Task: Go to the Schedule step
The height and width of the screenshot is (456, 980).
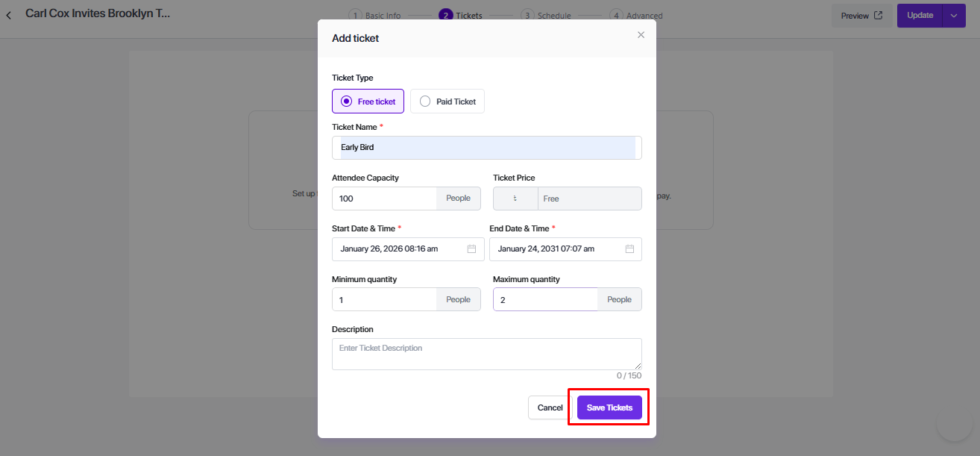Action: (553, 16)
